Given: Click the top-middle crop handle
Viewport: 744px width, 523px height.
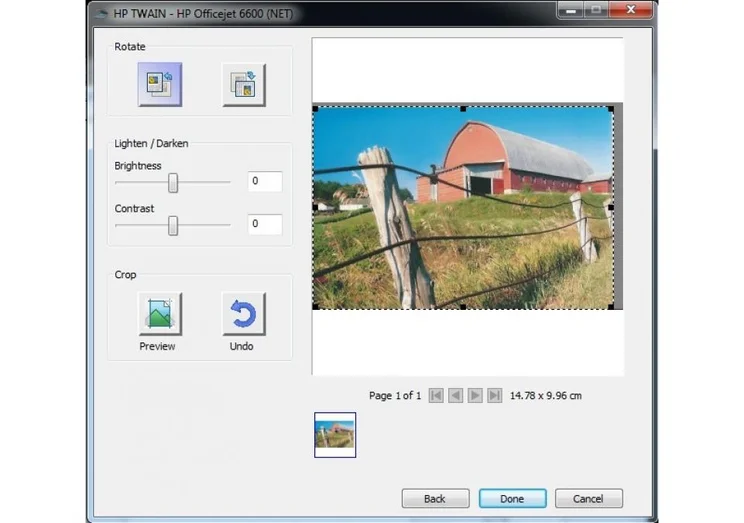Looking at the screenshot, I should click(x=464, y=109).
